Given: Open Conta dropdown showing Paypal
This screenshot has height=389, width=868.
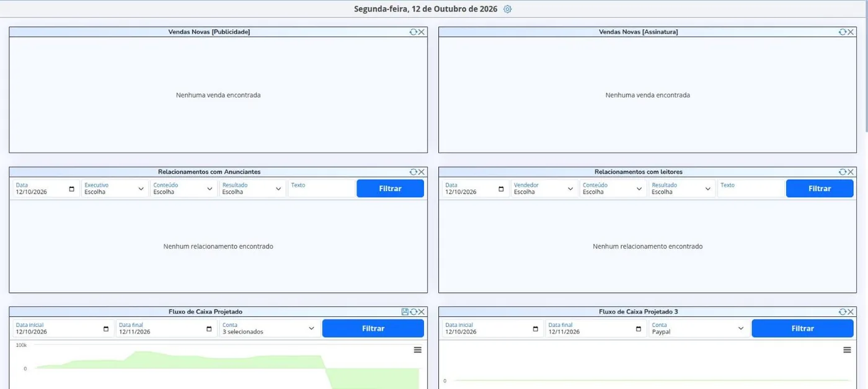Looking at the screenshot, I should [699, 328].
